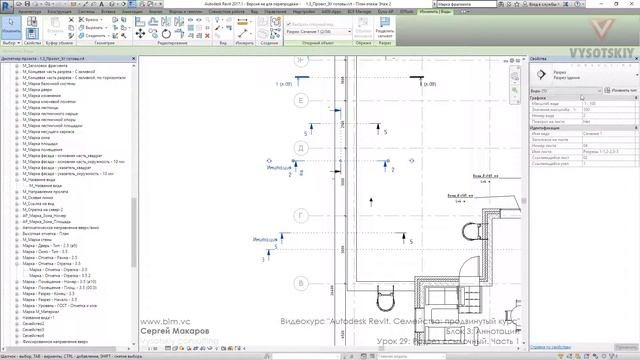Click the 'Имя вида' value Сечение 1
Viewport: 640px width, 360px height.
[x=610, y=133]
